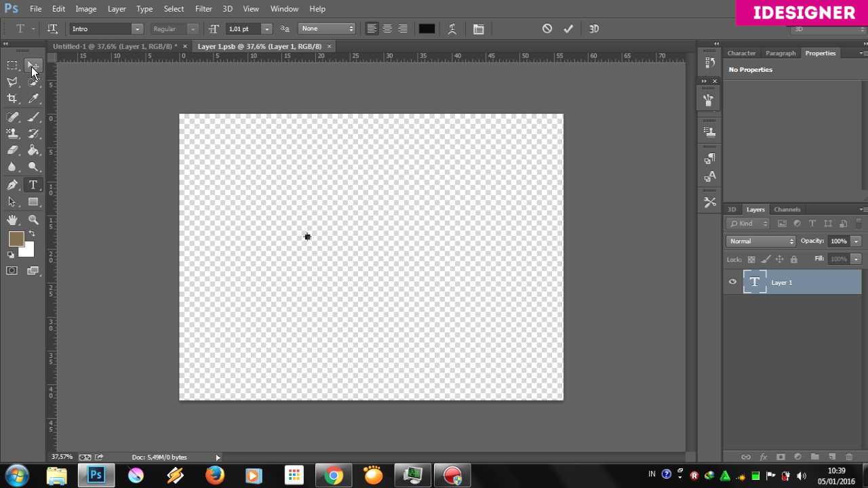
Task: Hide Layer 1 visibility
Action: point(732,282)
